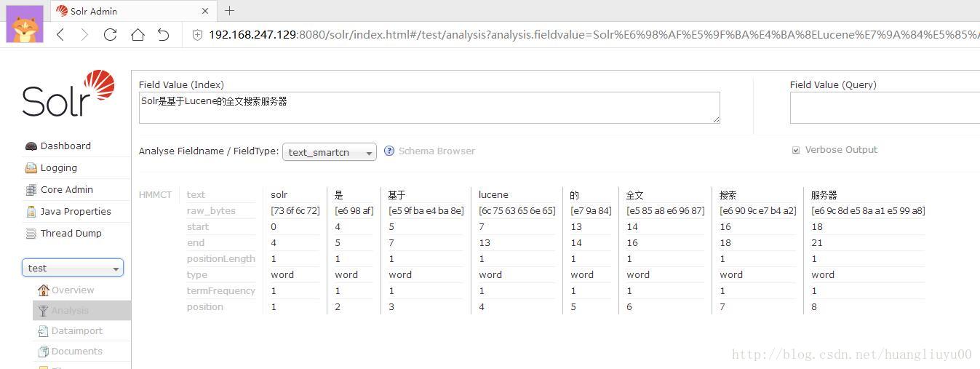
Task: Click the token text 'solr'
Action: (279, 194)
